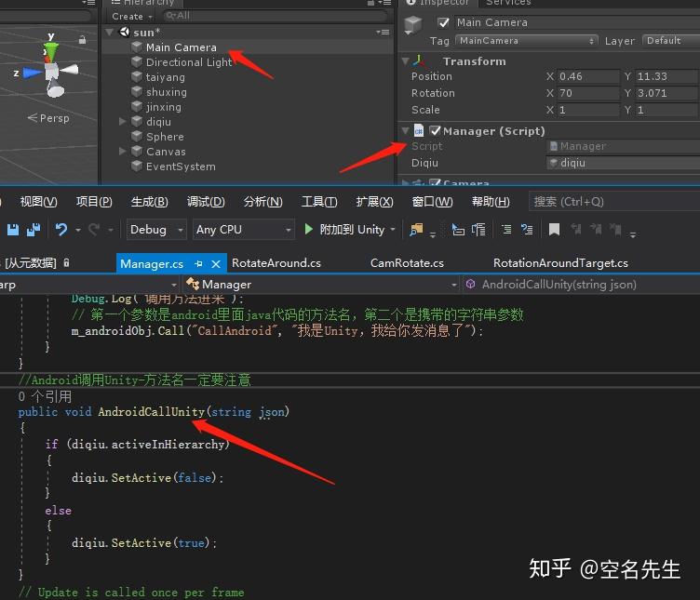Click the Transform component icon
Viewport: 700px width, 600px height.
[420, 61]
